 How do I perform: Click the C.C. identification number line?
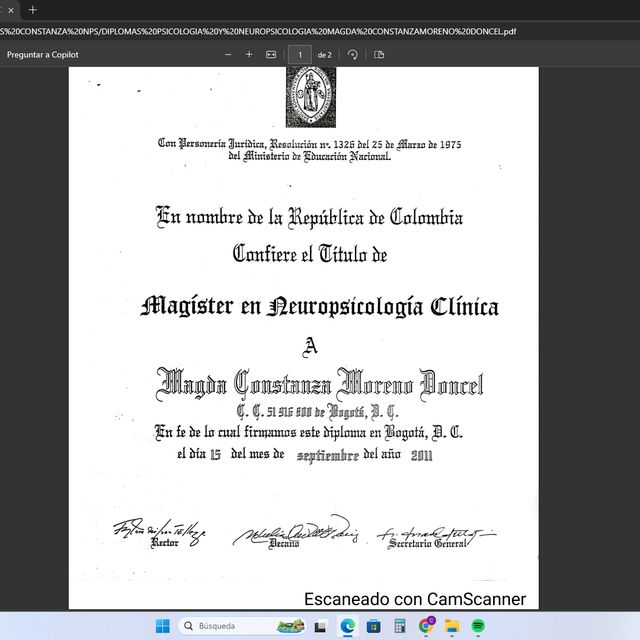317,411
